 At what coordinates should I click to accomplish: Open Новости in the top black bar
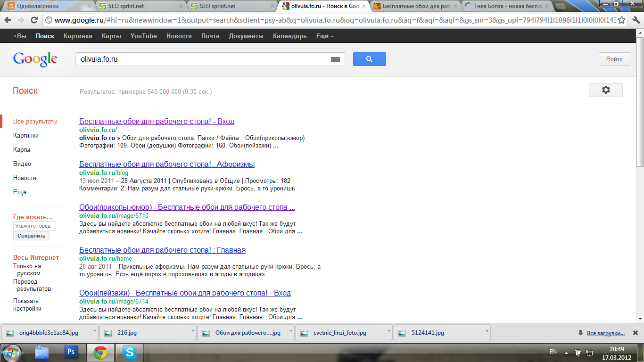[x=179, y=36]
